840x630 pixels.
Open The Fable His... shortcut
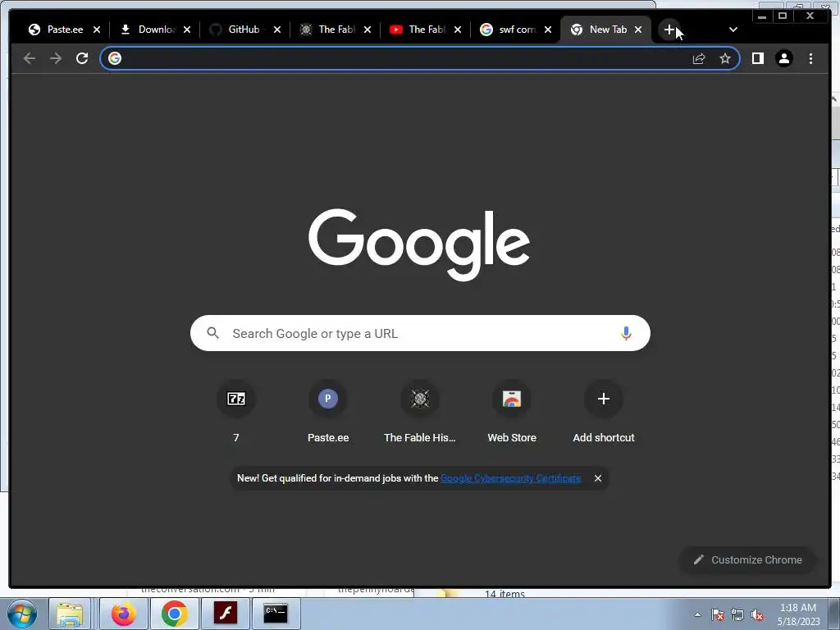click(x=420, y=413)
